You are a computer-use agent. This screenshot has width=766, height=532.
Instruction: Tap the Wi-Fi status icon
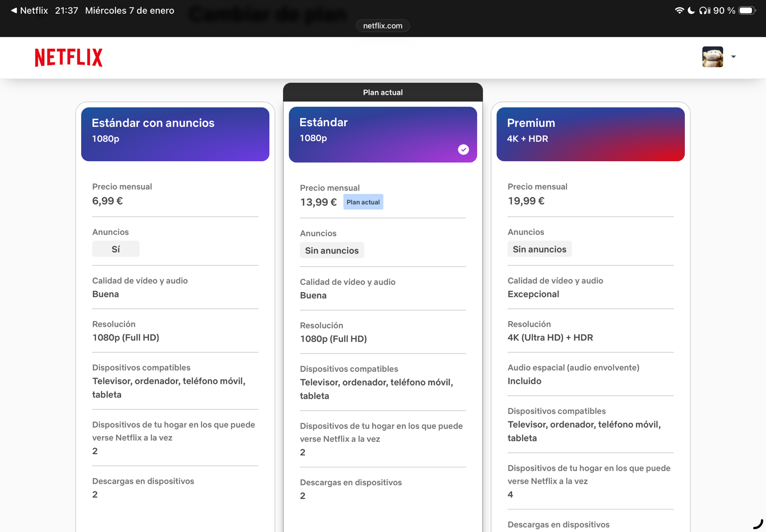coord(679,10)
